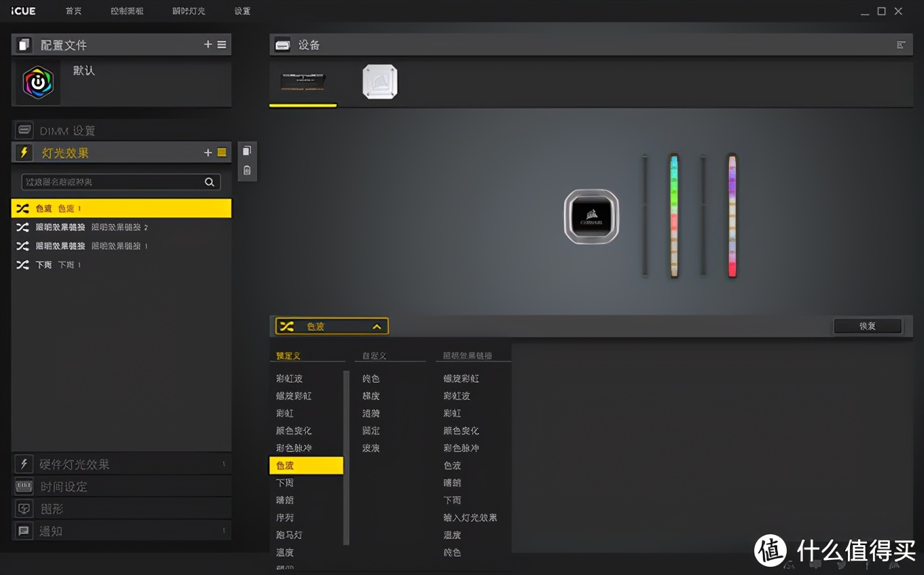Open the 设置 settings menu
Screen dimensions: 924x575
[242, 11]
